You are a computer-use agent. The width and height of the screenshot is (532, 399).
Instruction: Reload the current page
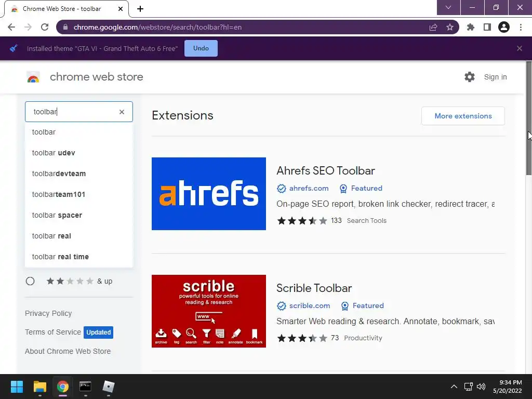point(45,27)
